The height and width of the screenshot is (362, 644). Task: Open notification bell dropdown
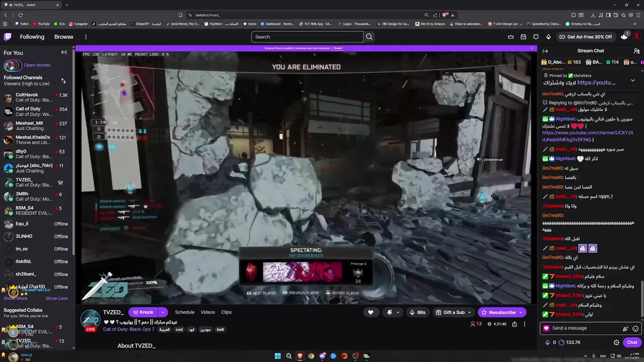pos(392,312)
